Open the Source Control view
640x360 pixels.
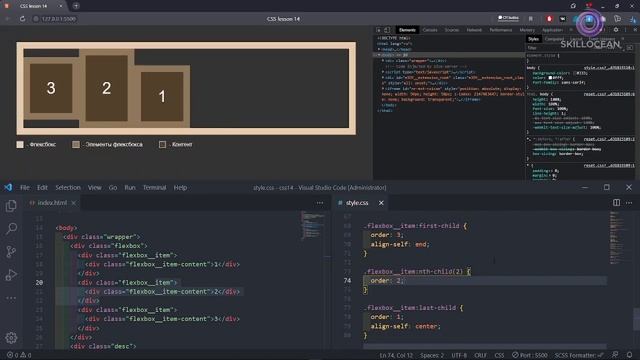point(11,251)
